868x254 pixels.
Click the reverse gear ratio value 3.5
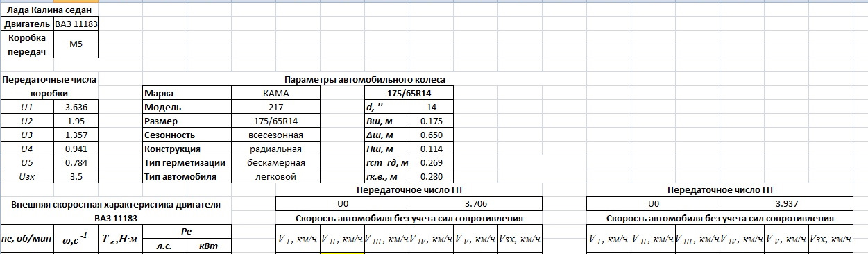[x=76, y=177]
